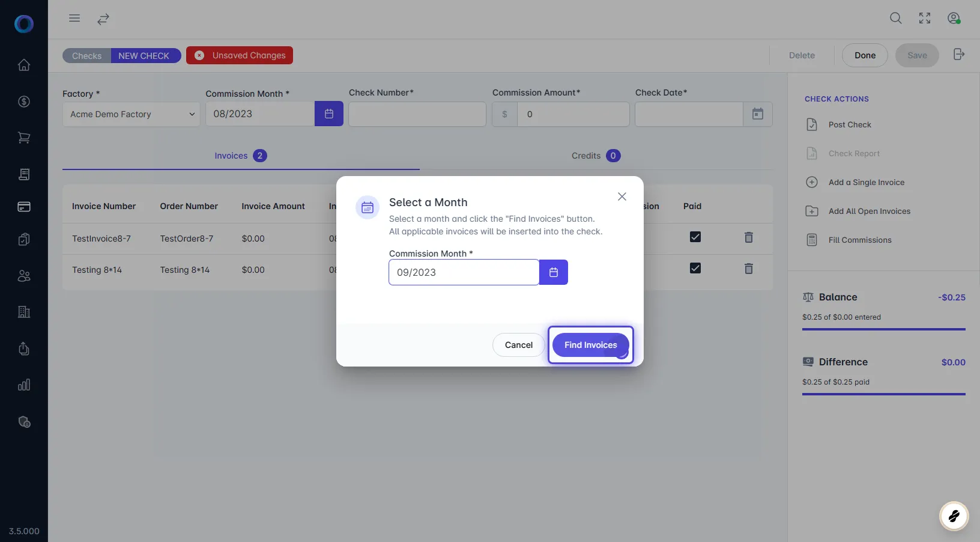Click the app logo in sidebar
The height and width of the screenshot is (542, 980).
click(x=24, y=24)
